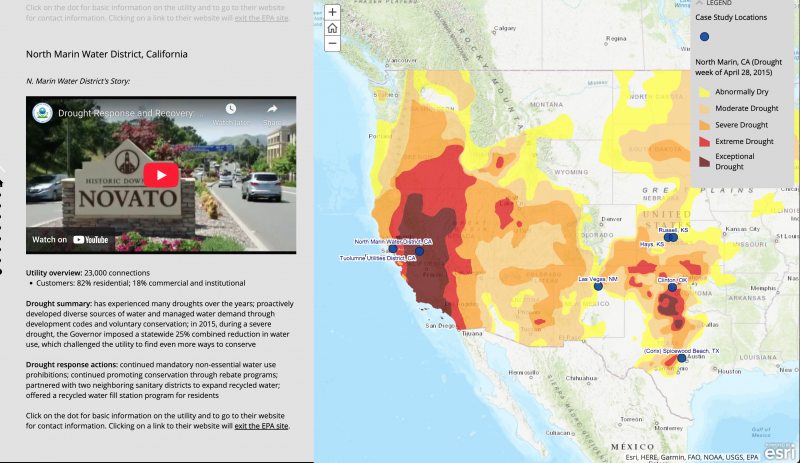Click the Hays, KS map label
Screen dimensions: 800x463
[652, 244]
